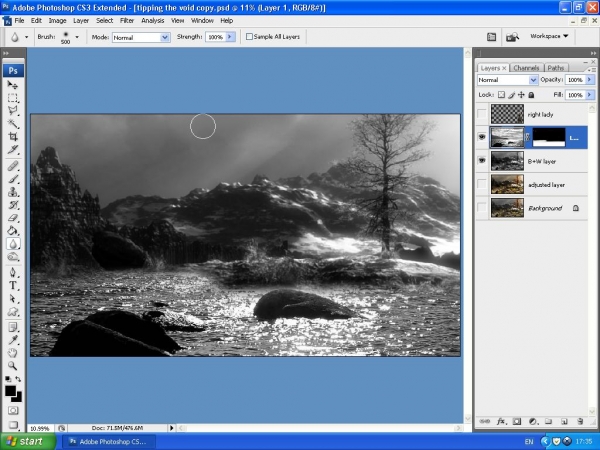Click the swap foreground/background colors arrow

pos(18,379)
